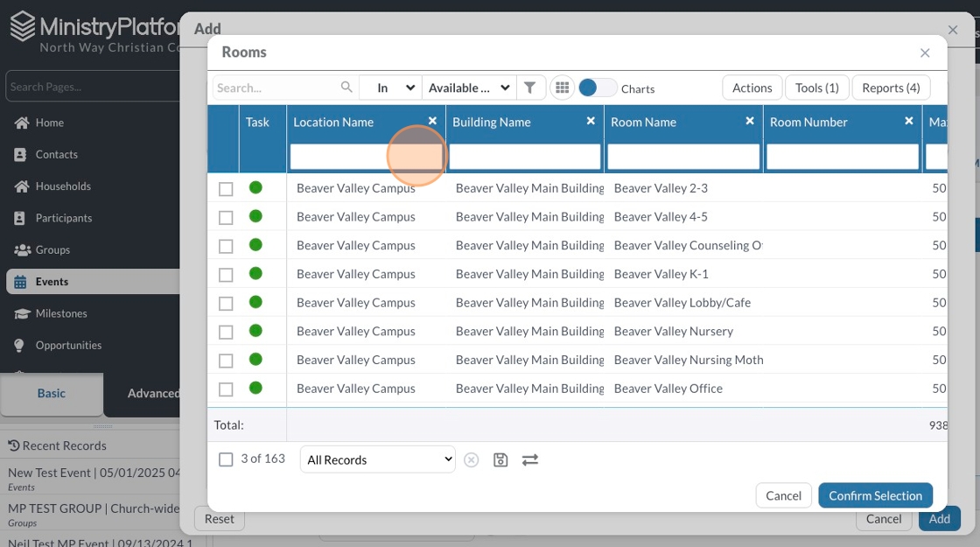Close the Rooms dialog
Image resolution: width=980 pixels, height=547 pixels.
pyautogui.click(x=925, y=53)
